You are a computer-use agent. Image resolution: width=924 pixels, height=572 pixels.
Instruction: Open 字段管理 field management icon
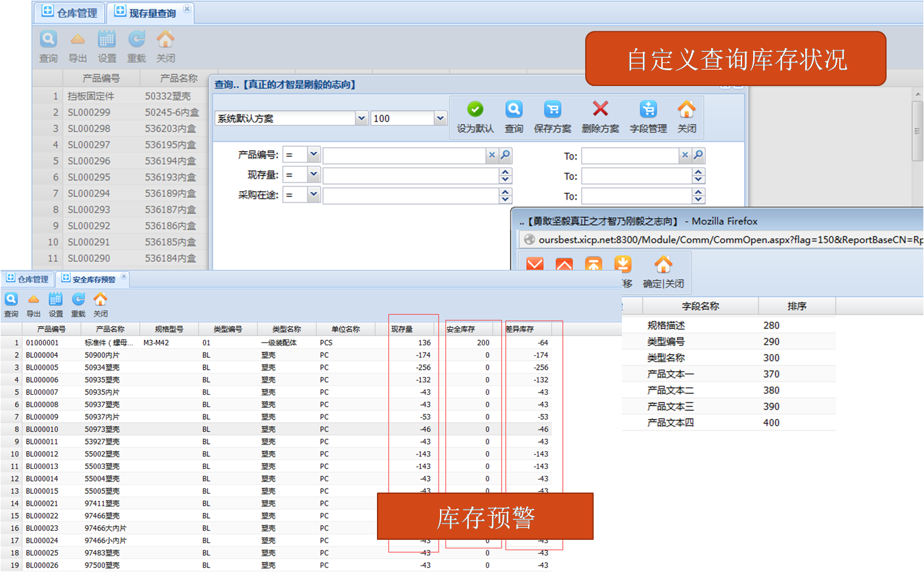[x=648, y=110]
